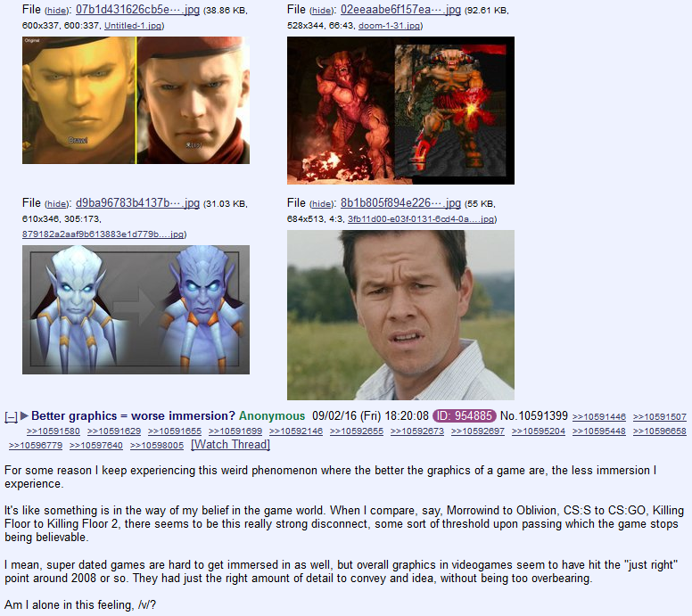Follow reply link >>10591446
This screenshot has height=616, width=692.
[x=599, y=417]
